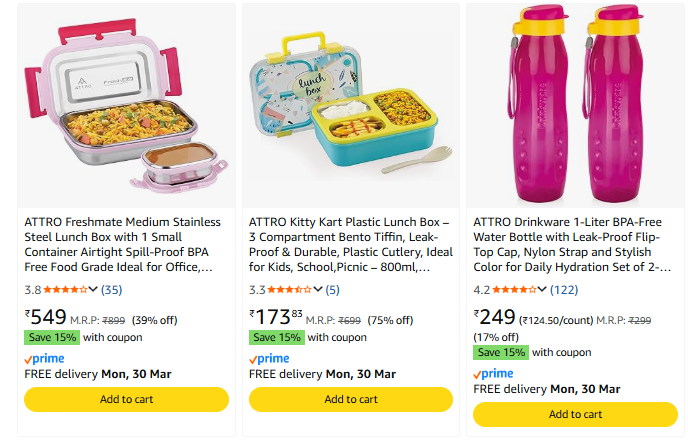View star rating of Kitty Kart lunch box
Screen dimensions: 688x443
[x=290, y=290]
